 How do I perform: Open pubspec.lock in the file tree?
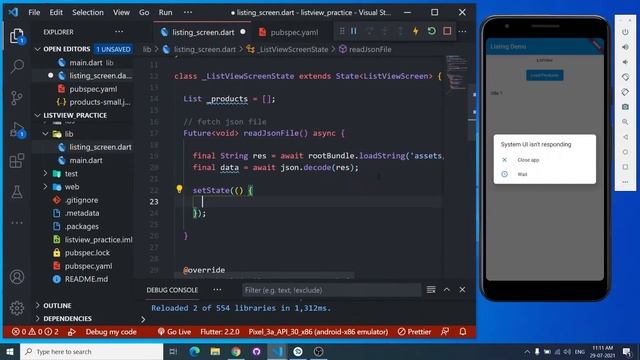point(87,253)
